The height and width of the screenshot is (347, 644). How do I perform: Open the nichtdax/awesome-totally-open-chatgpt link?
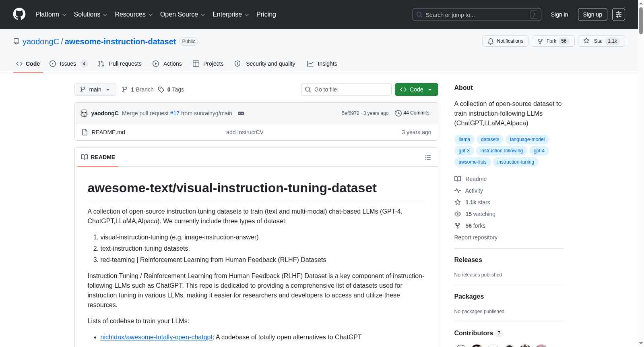156,337
